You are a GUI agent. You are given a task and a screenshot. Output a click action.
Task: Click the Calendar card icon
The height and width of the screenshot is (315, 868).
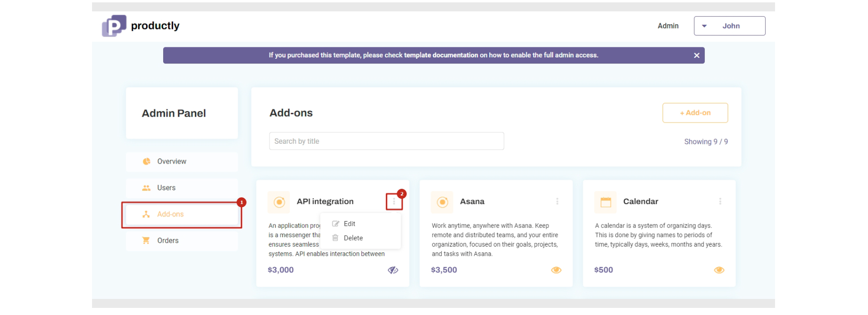pos(606,202)
